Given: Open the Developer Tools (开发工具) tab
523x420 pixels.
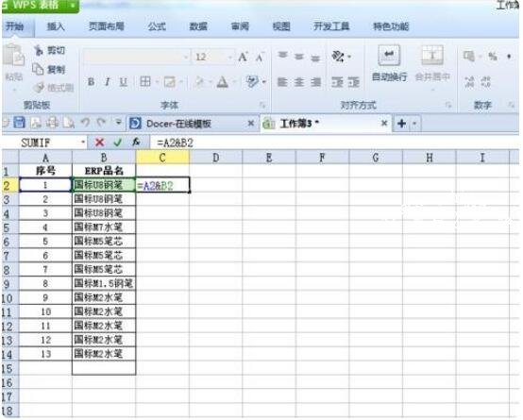Looking at the screenshot, I should coord(331,26).
